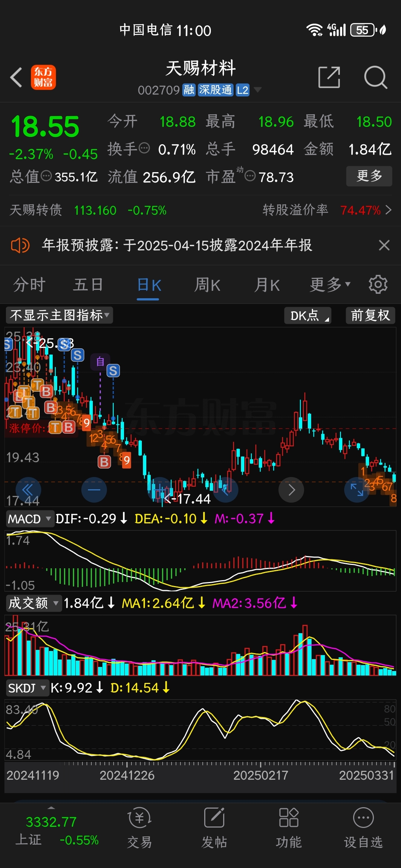Open chart settings gear icon
Viewport: 401px width, 868px height.
(378, 285)
